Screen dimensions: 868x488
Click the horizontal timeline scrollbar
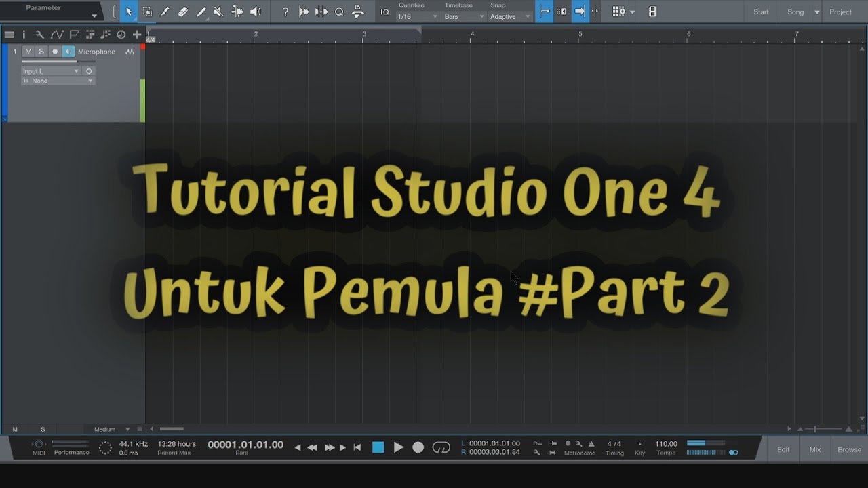pos(172,429)
